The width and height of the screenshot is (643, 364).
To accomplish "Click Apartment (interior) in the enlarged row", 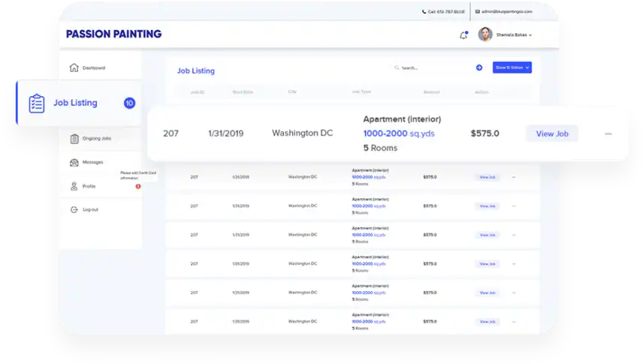I will coord(402,119).
